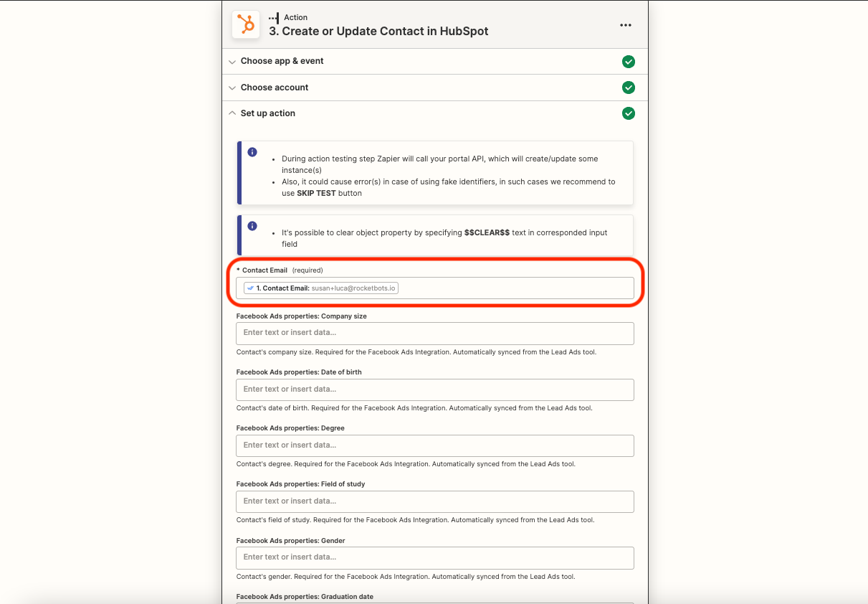The width and height of the screenshot is (868, 604).
Task: Click the Set up action green checkmark
Action: point(629,113)
